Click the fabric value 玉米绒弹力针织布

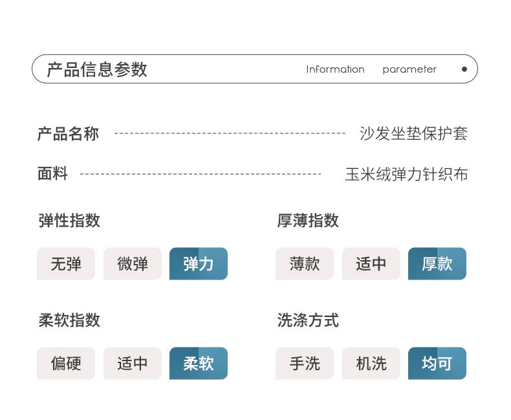(x=406, y=174)
